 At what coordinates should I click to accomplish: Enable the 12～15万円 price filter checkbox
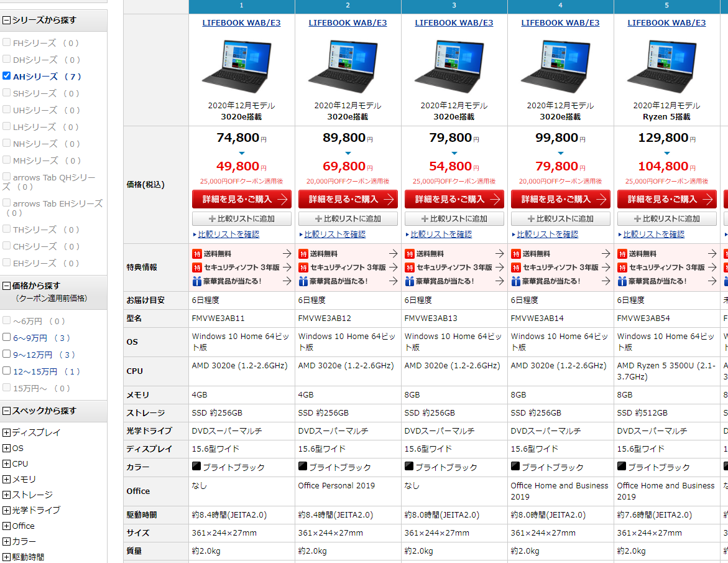[6, 371]
